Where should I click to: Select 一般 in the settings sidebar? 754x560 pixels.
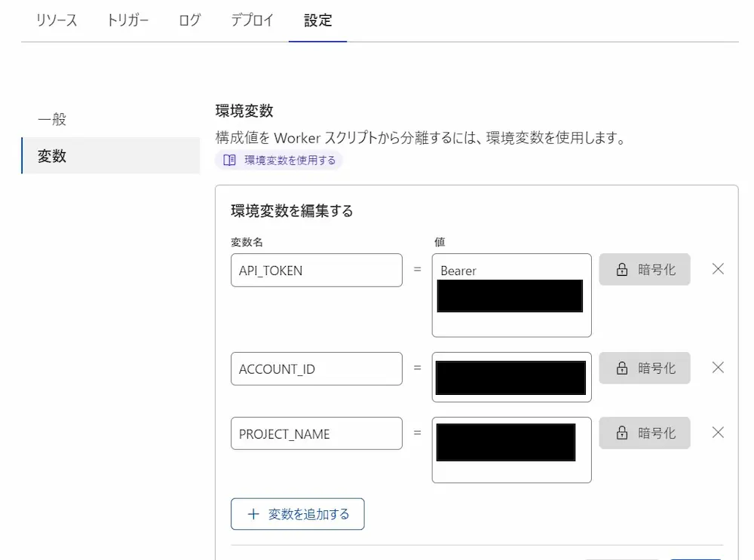(52, 120)
